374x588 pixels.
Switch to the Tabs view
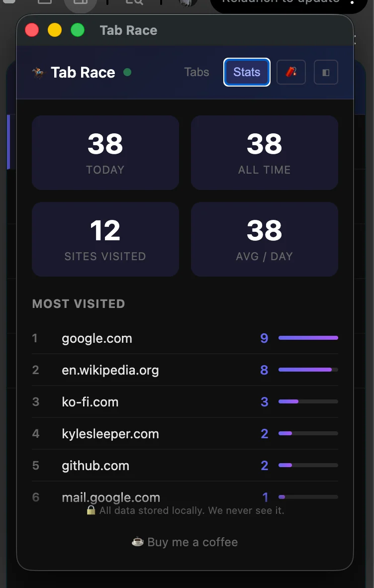(x=196, y=72)
